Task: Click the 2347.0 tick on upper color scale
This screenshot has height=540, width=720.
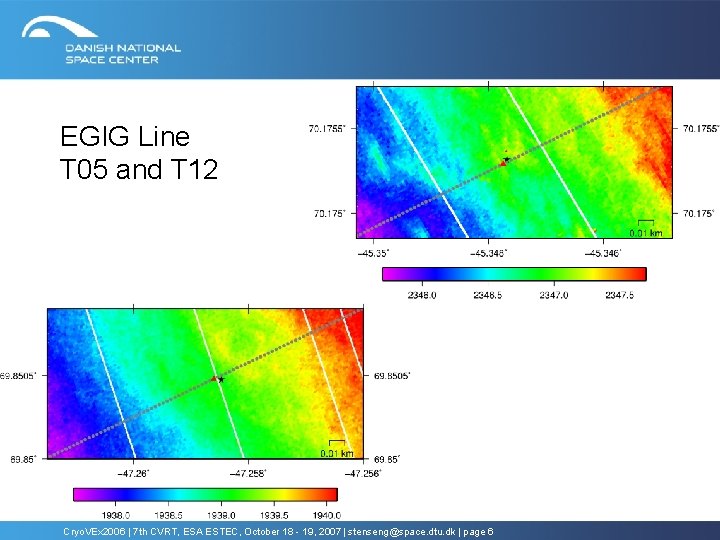Action: tap(553, 295)
